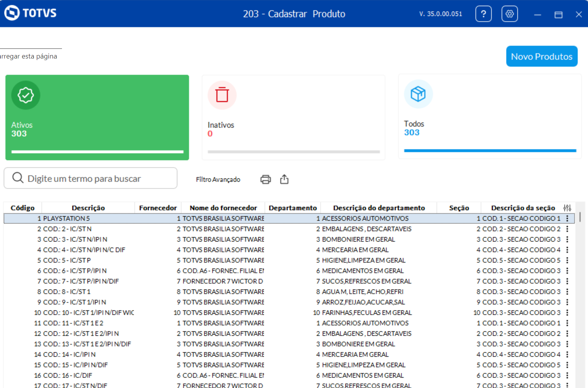Open row menu for COD.: 9 - IC/ST 1/IPI N
This screenshot has width=588, height=388.
tap(567, 302)
